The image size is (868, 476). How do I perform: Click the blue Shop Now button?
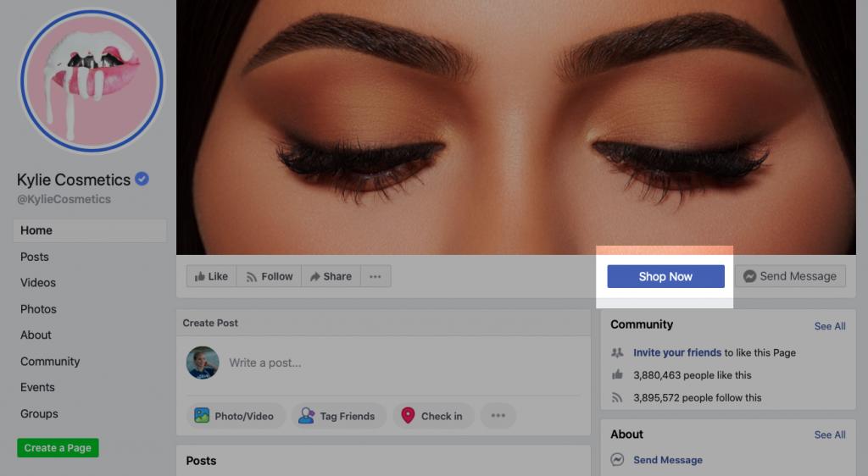665,276
